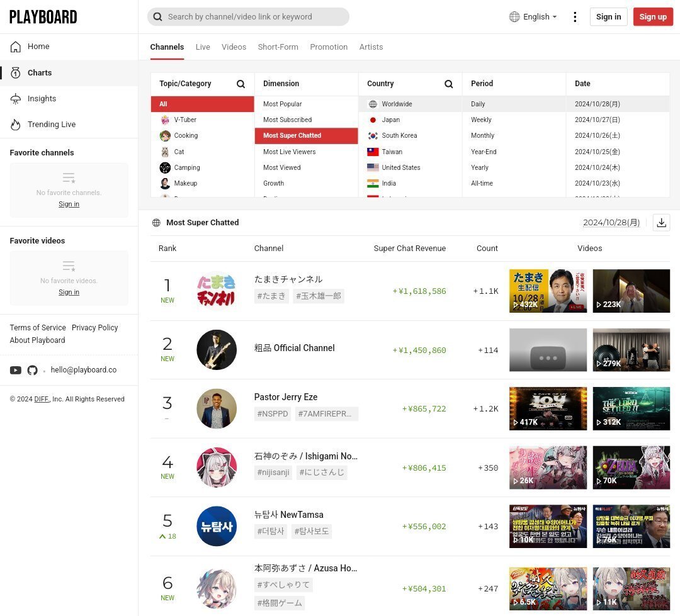Search countries using Country magnifier icon
The image size is (680, 616).
pos(449,84)
